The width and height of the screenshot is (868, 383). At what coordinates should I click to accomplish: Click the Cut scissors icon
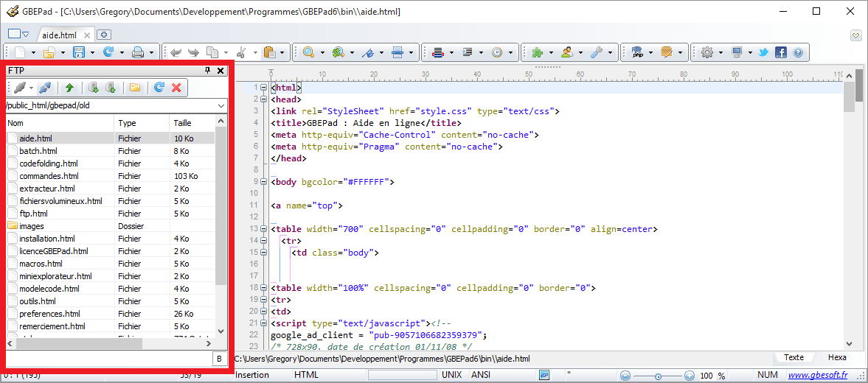click(x=241, y=52)
